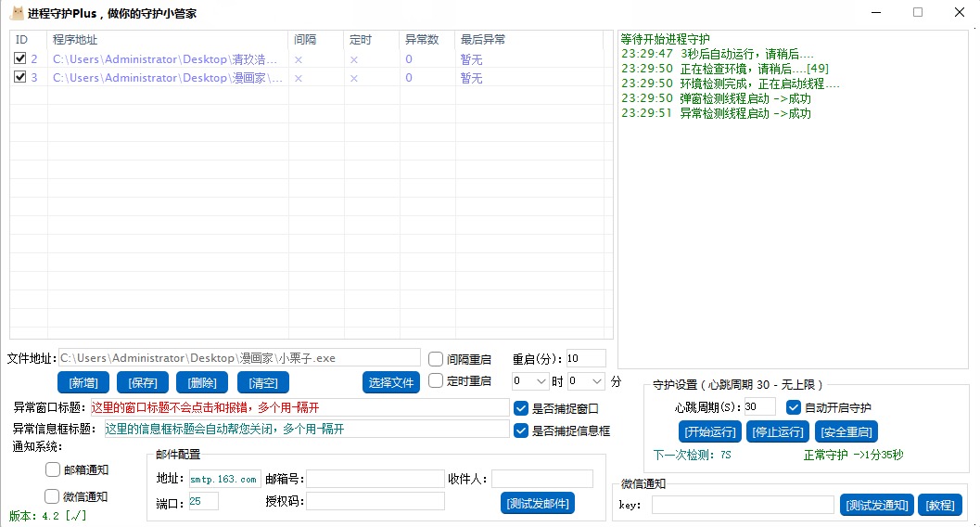Click the [测试发邮件] button

[537, 503]
